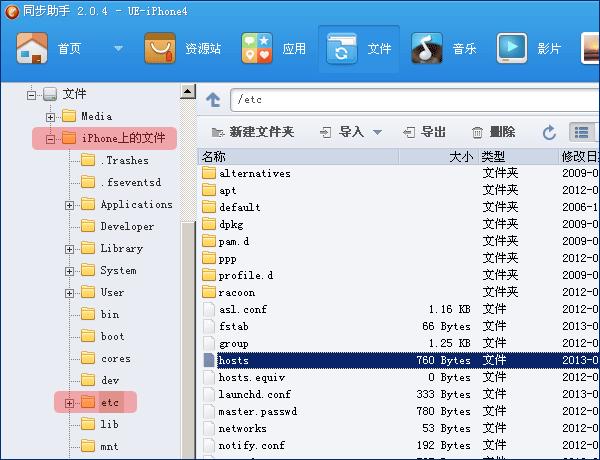The image size is (600, 460).
Task: Select the notify.conf file name
Action: point(251,445)
